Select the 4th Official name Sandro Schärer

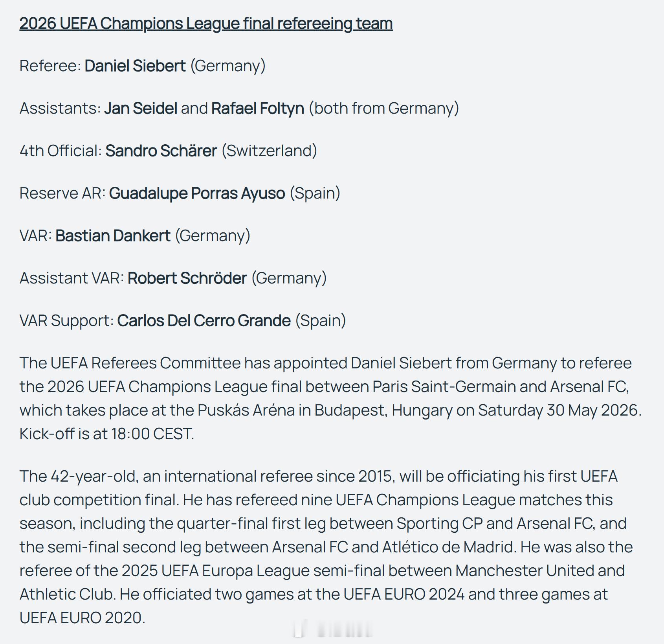coord(161,151)
